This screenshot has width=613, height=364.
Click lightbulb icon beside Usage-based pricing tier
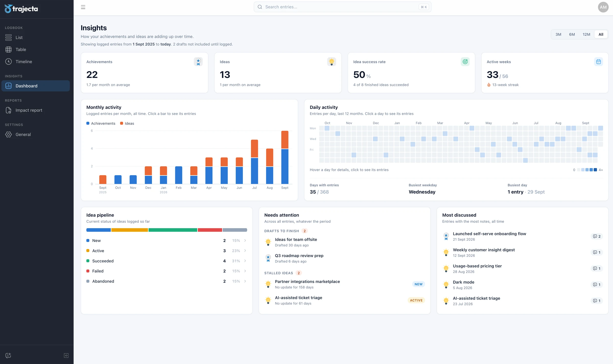click(x=446, y=268)
